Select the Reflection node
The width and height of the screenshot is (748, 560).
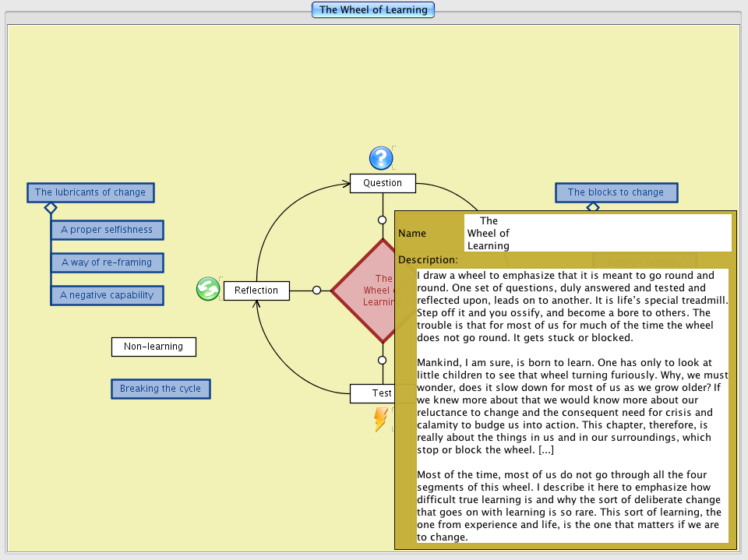[x=256, y=291]
